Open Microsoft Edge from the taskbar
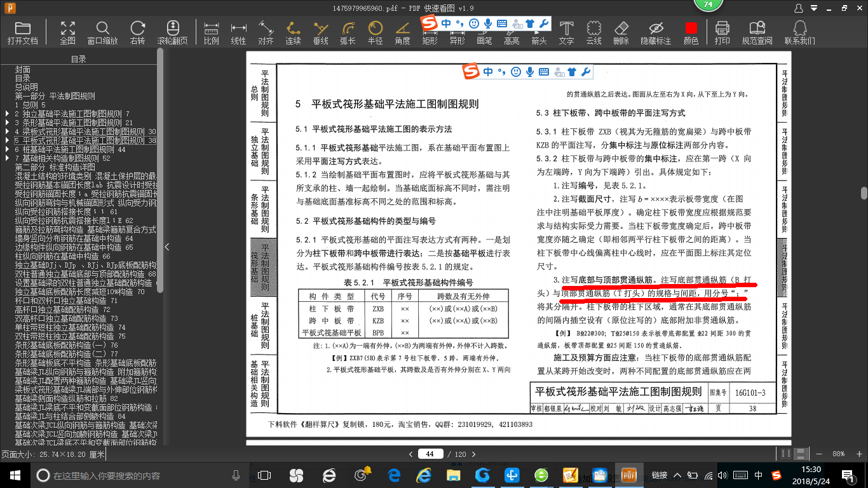 pyautogui.click(x=394, y=475)
